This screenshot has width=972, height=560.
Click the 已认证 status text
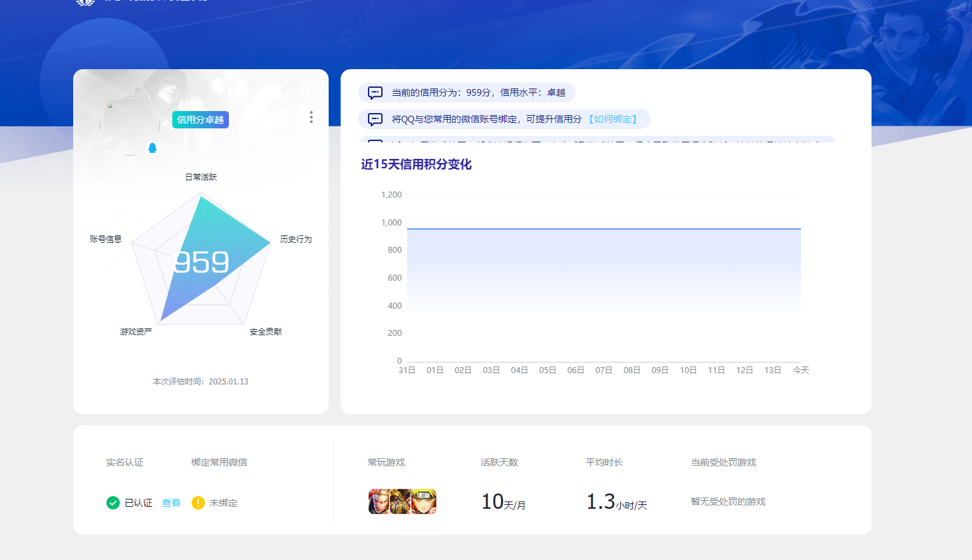click(138, 503)
